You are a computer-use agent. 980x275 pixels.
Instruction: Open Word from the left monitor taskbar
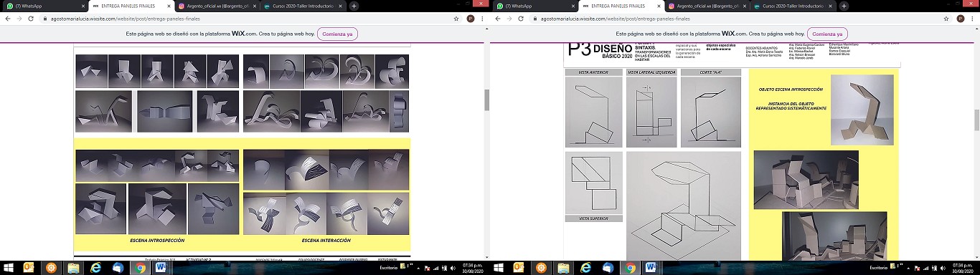point(160,268)
